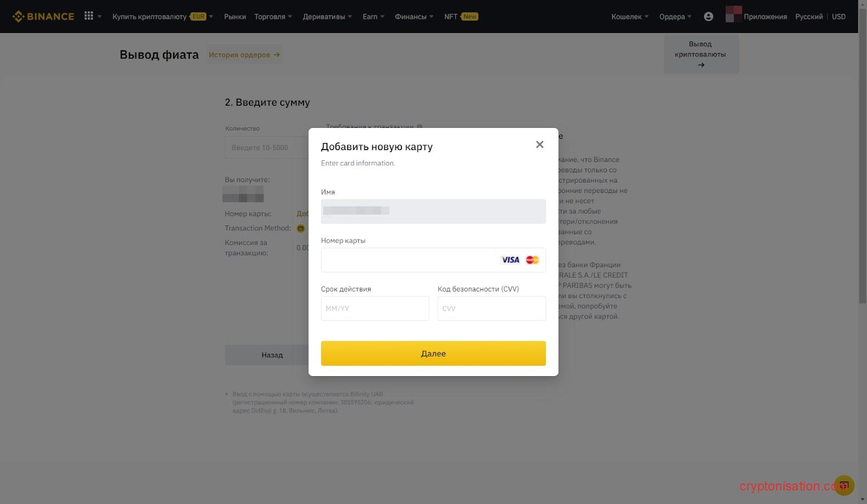Click the Вывод криптовалюты button
Image resolution: width=867 pixels, height=504 pixels.
point(701,54)
